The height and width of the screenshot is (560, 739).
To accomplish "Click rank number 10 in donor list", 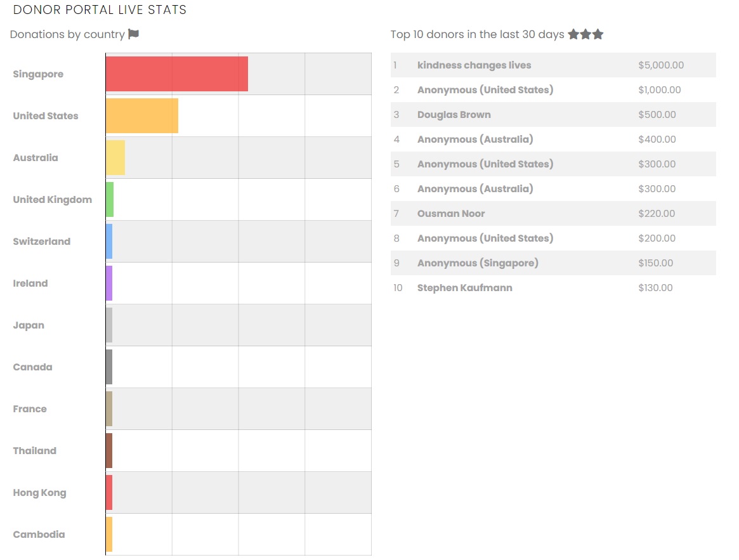I will click(x=398, y=287).
